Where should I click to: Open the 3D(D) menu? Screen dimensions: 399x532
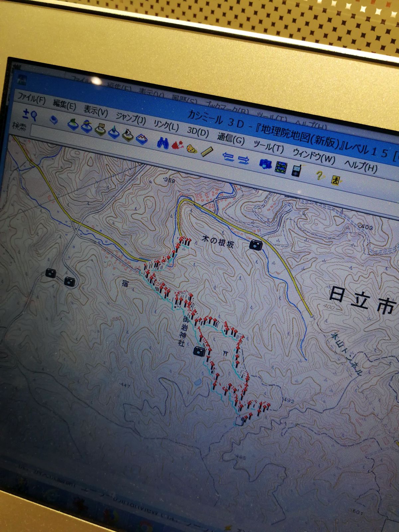pyautogui.click(x=198, y=132)
